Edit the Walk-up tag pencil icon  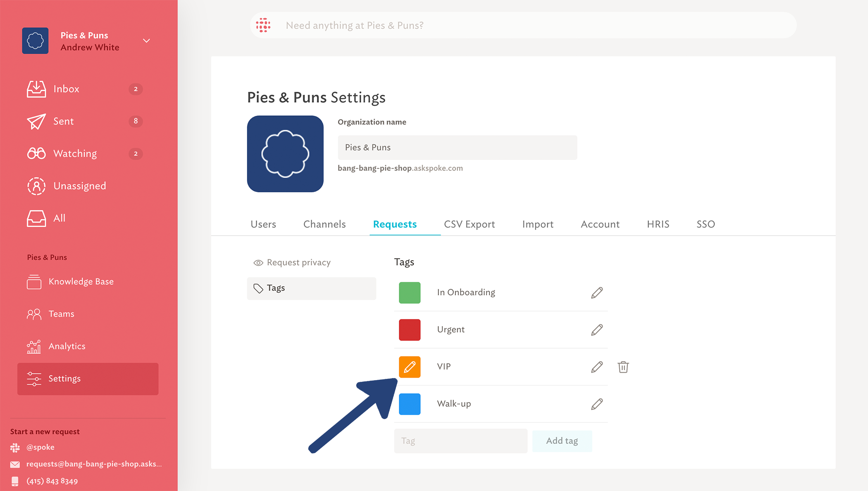point(597,404)
